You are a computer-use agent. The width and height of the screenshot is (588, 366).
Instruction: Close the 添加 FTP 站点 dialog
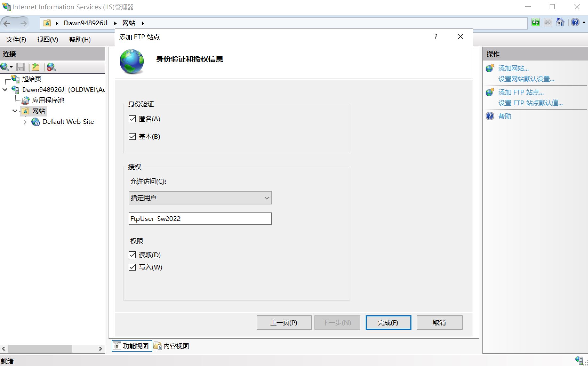tap(460, 37)
